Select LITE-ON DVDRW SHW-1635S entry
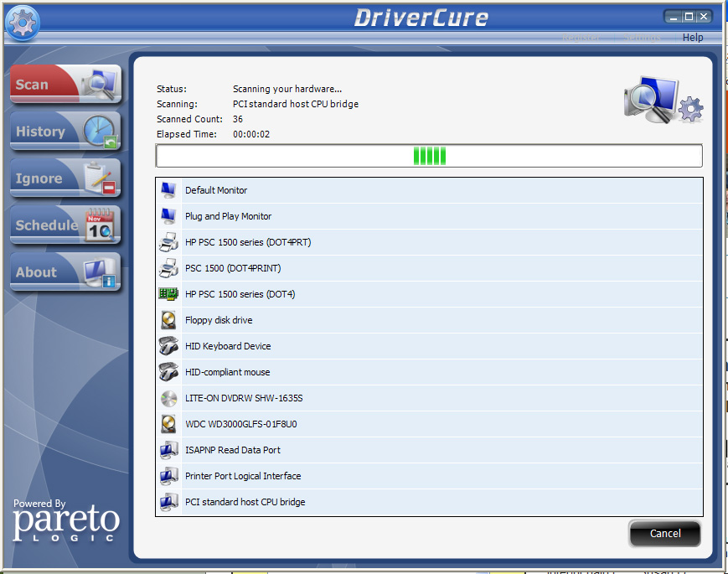Screen dimensions: 728x574 [429, 398]
